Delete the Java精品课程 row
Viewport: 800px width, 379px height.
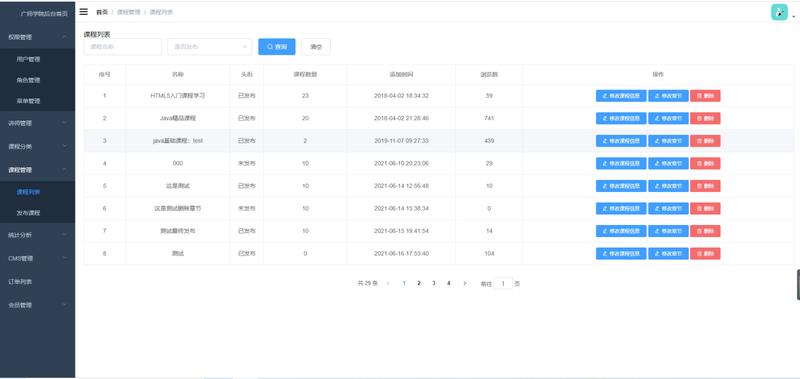tap(705, 118)
